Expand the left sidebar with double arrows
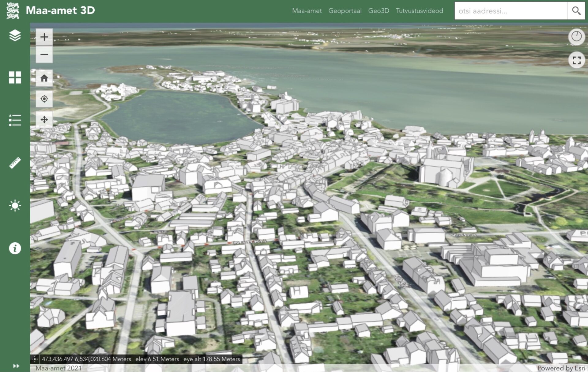The image size is (588, 372). [16, 366]
